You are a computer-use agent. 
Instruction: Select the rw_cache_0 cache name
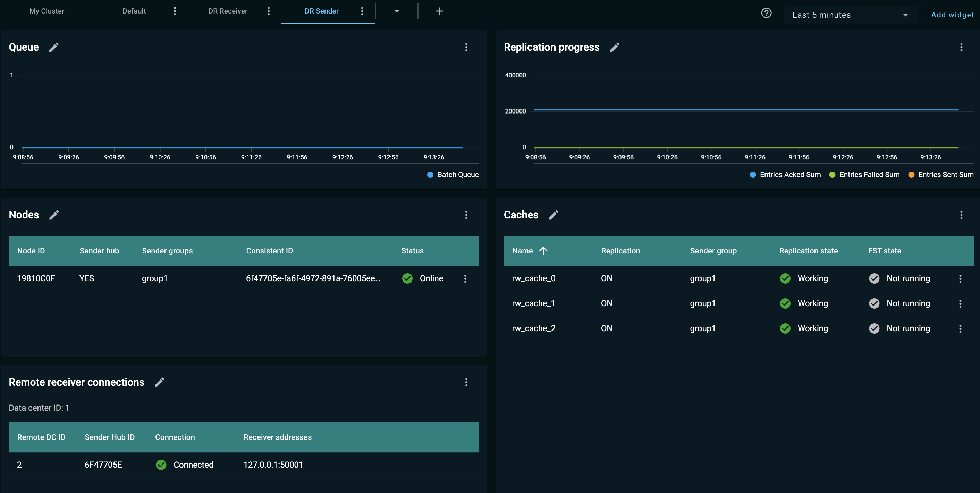[x=533, y=278]
